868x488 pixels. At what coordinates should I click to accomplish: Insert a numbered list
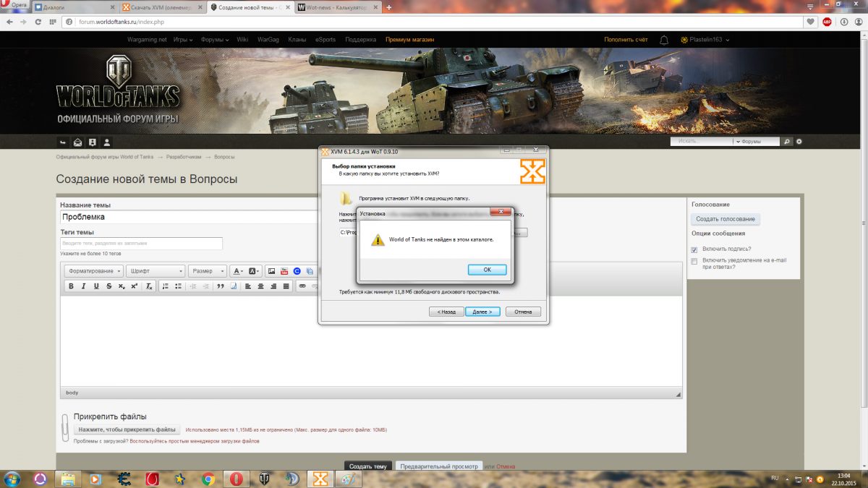click(x=166, y=286)
